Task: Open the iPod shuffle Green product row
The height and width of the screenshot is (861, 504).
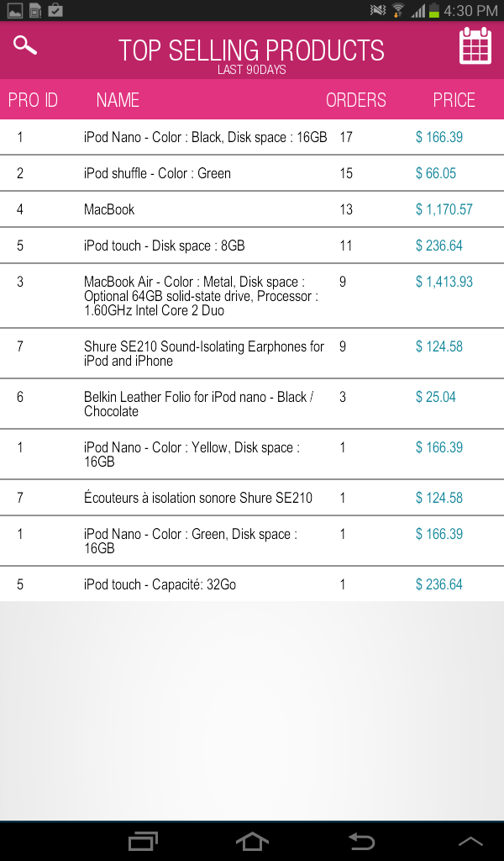Action: click(252, 173)
